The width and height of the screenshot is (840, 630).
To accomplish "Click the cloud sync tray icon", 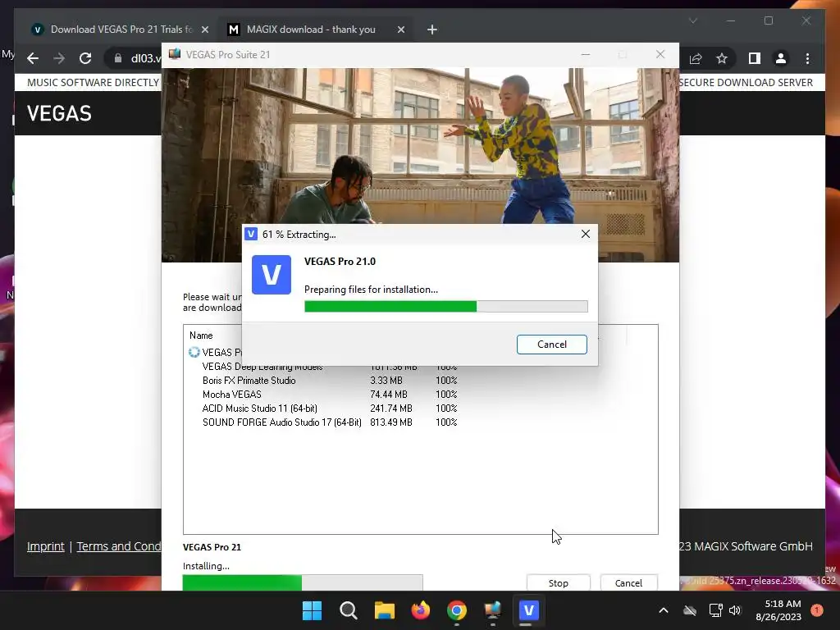I will tap(689, 610).
